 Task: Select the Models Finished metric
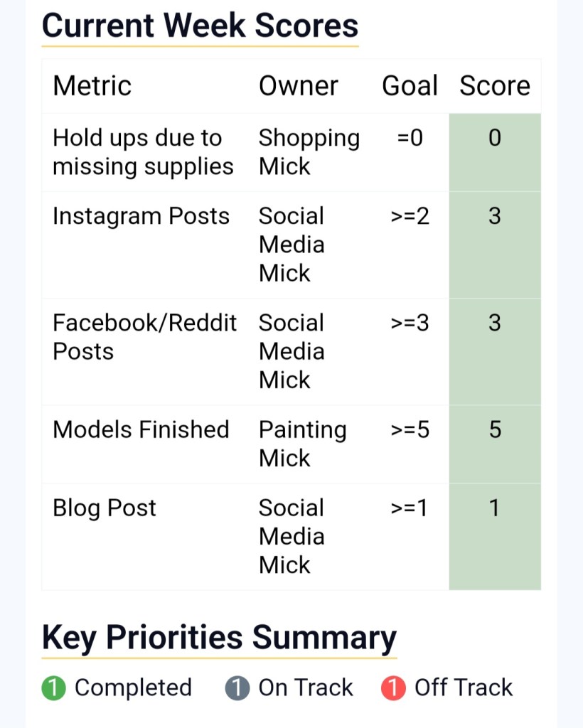click(141, 429)
